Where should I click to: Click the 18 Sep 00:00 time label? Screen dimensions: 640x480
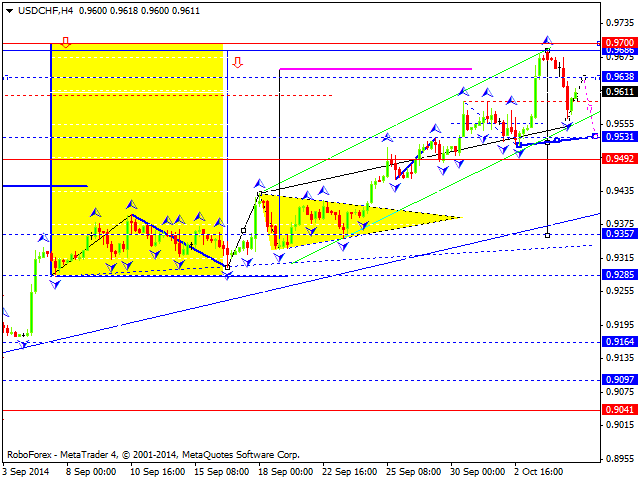click(286, 471)
